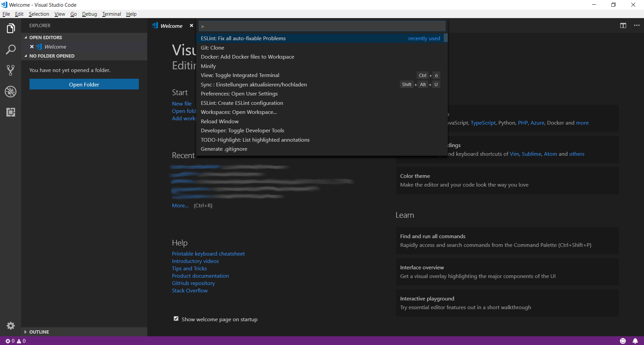Open the Interface overview card
The width and height of the screenshot is (644, 345).
(507, 272)
